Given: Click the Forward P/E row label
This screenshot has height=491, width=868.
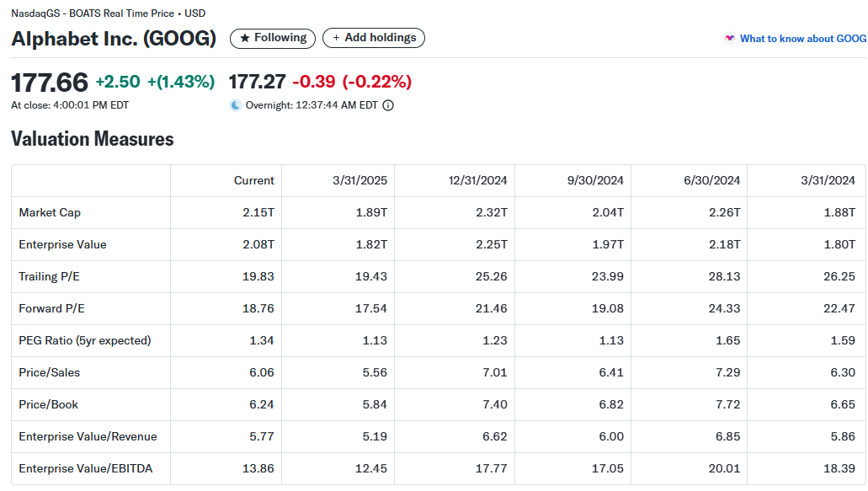Looking at the screenshot, I should click(51, 308).
